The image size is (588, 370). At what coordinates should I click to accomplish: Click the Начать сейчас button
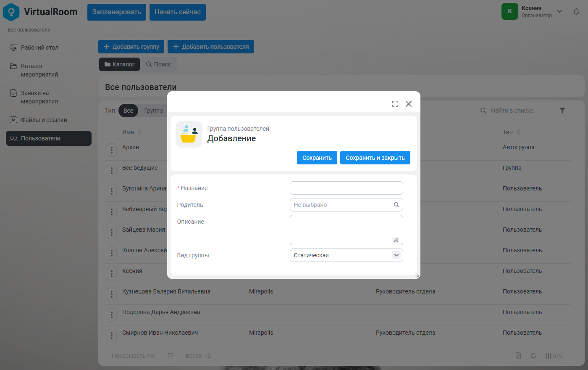click(x=178, y=12)
